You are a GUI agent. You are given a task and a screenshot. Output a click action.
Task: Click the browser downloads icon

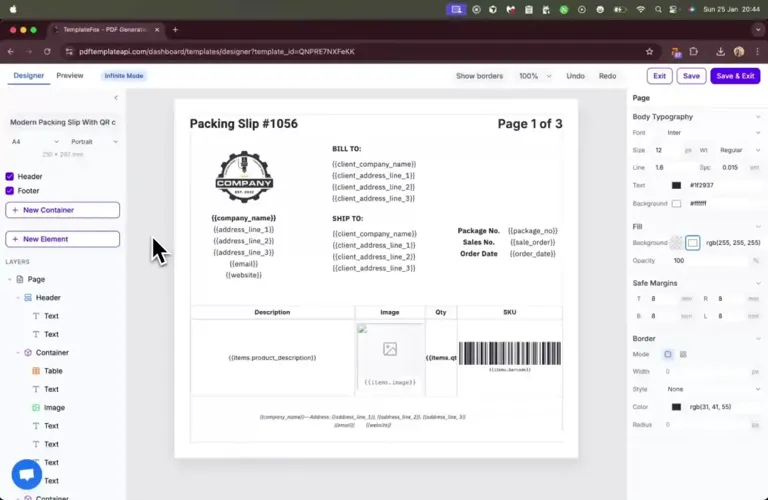tap(720, 52)
